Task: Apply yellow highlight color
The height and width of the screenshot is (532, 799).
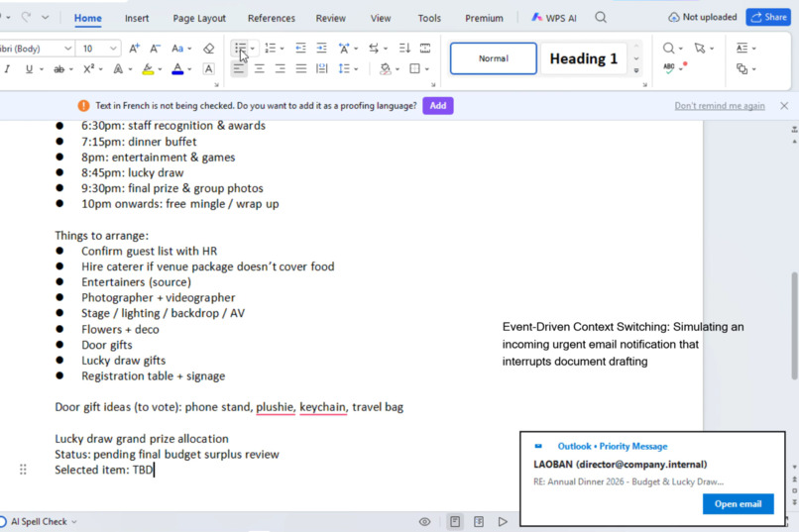Action: click(x=148, y=68)
